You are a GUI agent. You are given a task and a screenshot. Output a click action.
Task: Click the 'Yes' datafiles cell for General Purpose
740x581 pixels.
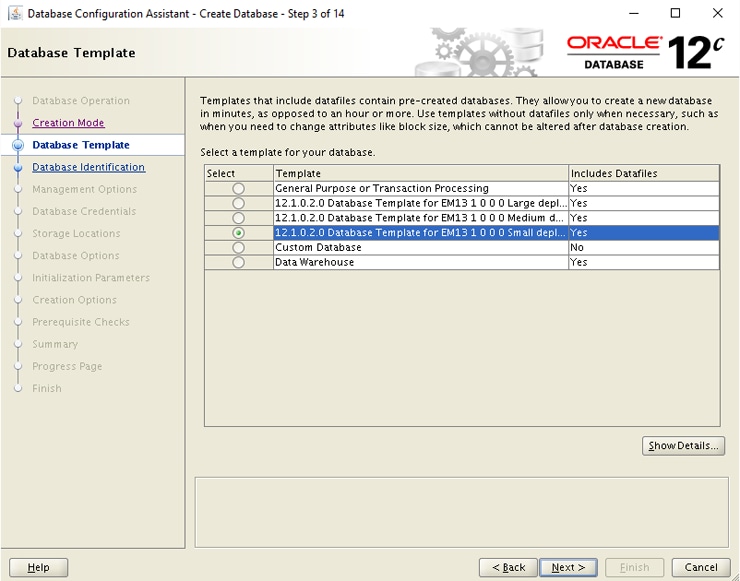(x=644, y=188)
